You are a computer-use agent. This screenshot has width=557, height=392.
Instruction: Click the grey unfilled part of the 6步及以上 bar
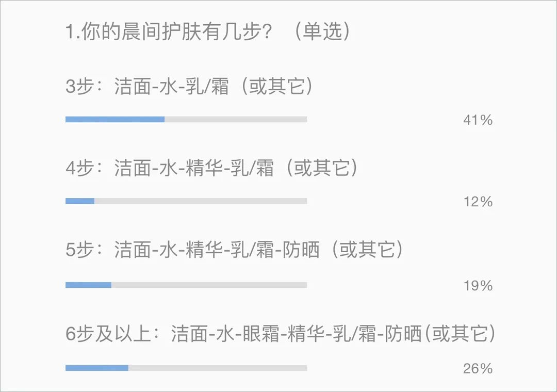tap(218, 368)
